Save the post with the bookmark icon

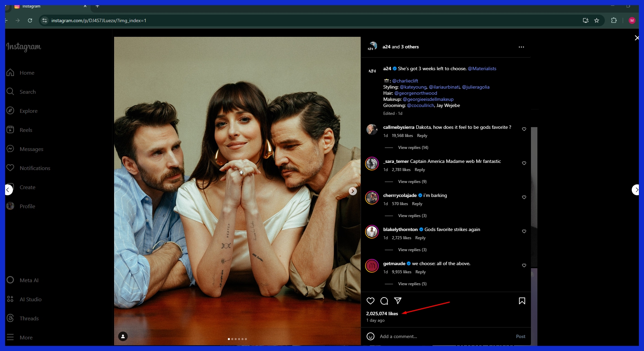click(522, 301)
